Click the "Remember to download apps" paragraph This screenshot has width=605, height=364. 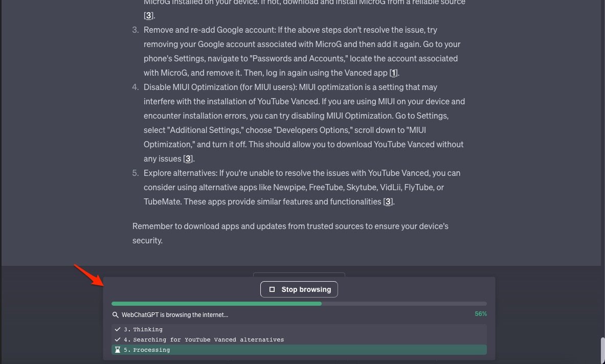[x=290, y=233]
